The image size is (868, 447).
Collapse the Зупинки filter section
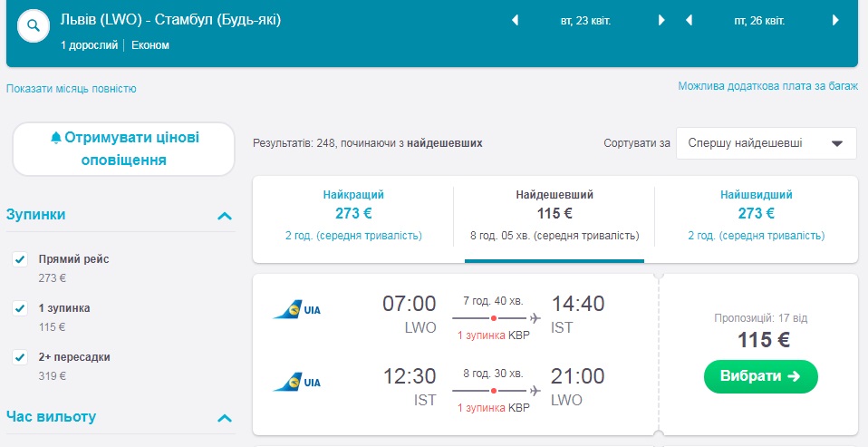pyautogui.click(x=225, y=216)
